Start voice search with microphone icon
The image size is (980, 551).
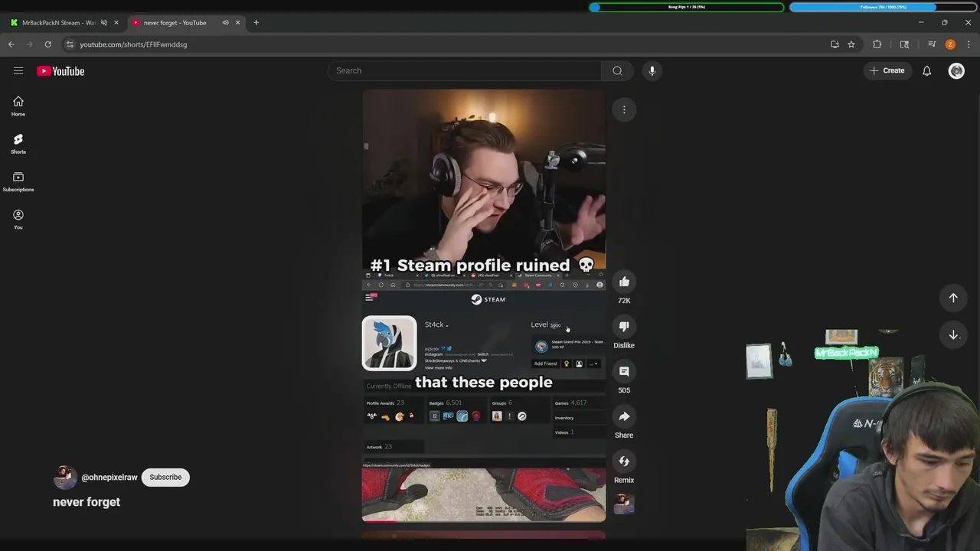click(652, 70)
